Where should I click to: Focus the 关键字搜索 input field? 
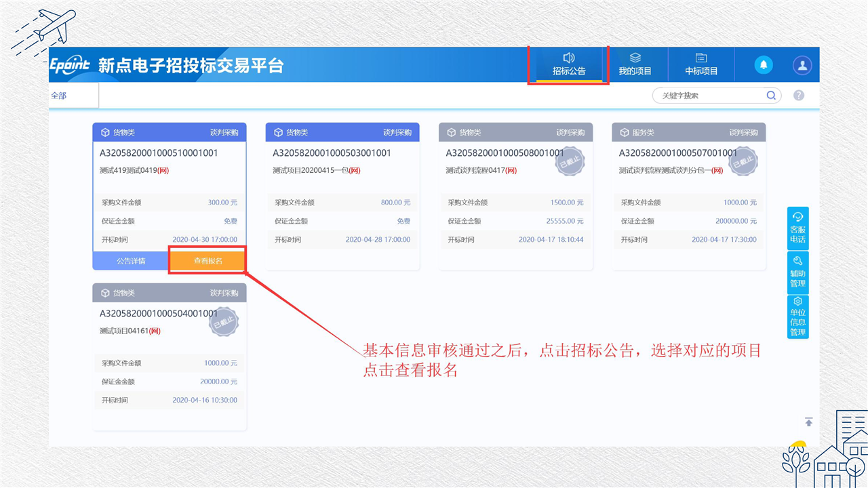709,96
